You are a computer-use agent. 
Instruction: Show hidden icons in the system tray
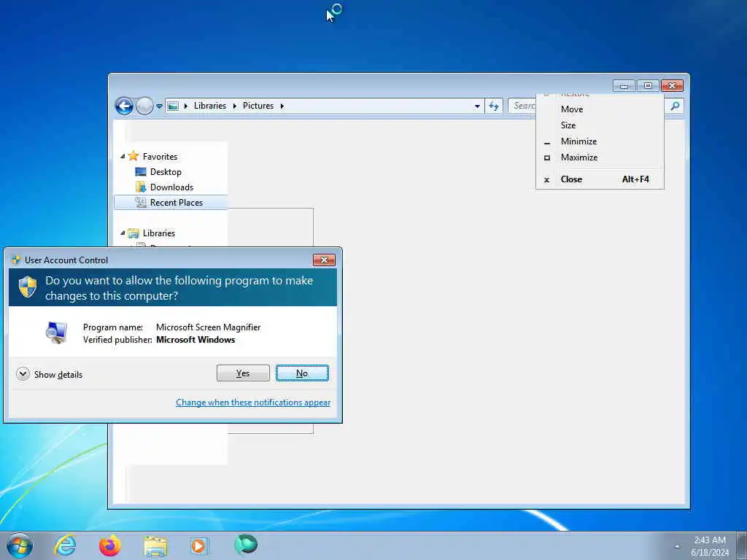pyautogui.click(x=677, y=546)
